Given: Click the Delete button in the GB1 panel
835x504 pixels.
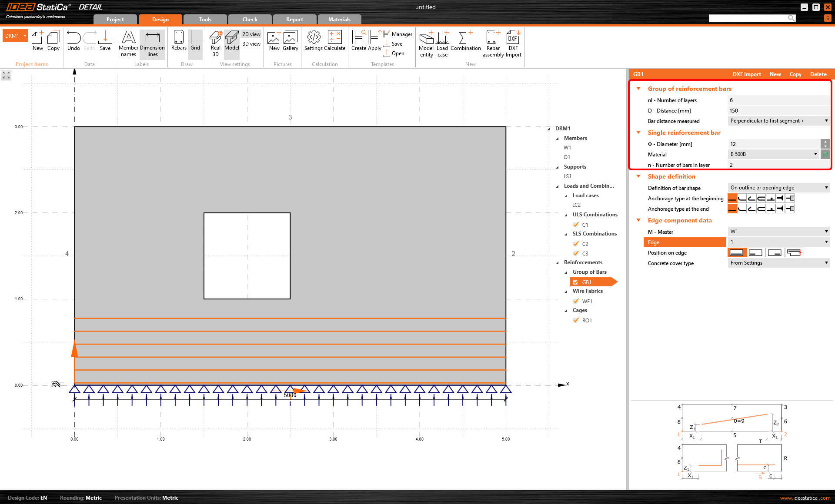Looking at the screenshot, I should coord(818,74).
